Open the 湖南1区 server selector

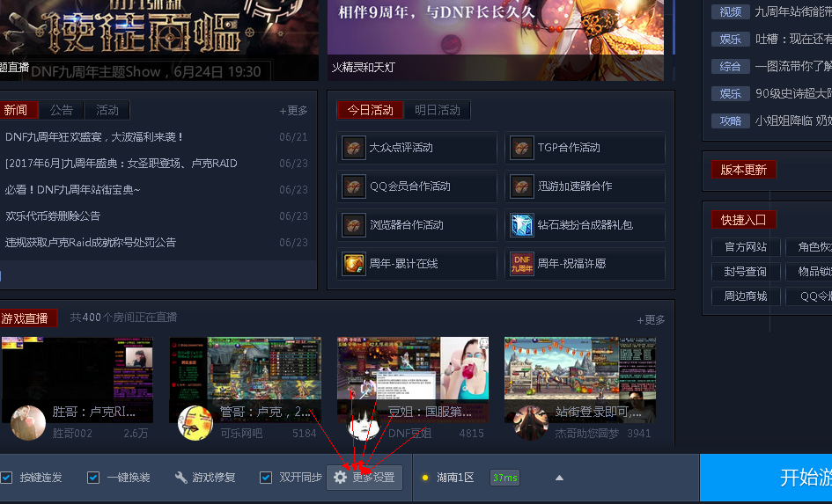click(455, 478)
